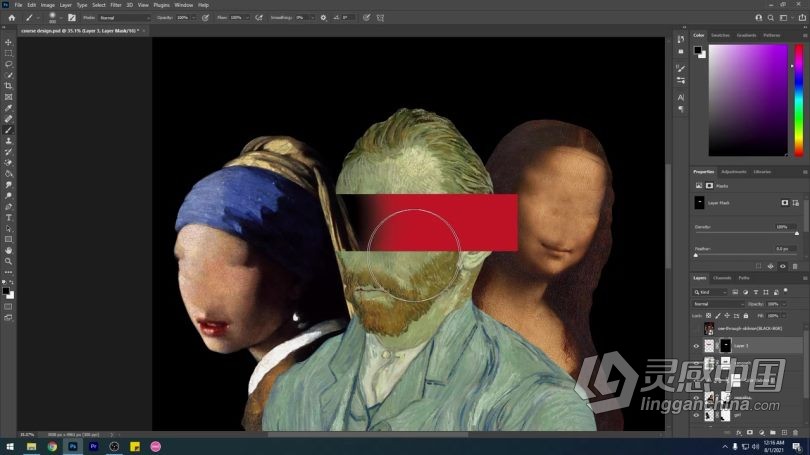Open smoothing options gear icon

click(323, 18)
